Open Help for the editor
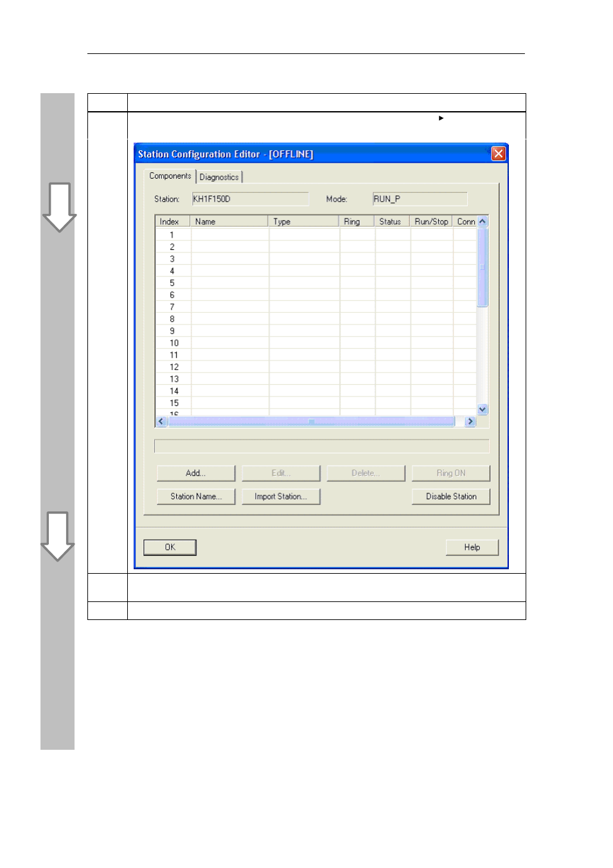Image resolution: width=613 pixels, height=868 pixels. click(472, 547)
